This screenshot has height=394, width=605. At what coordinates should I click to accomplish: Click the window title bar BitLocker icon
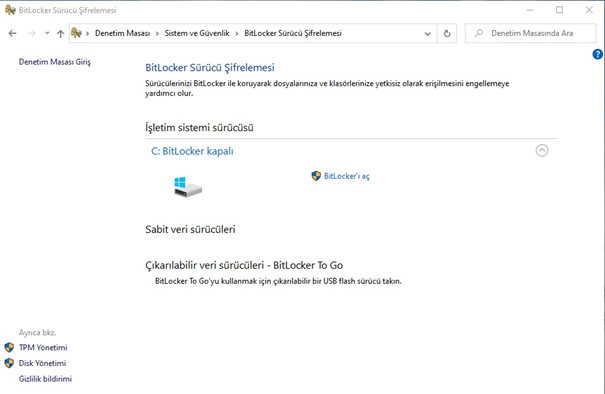click(x=10, y=10)
